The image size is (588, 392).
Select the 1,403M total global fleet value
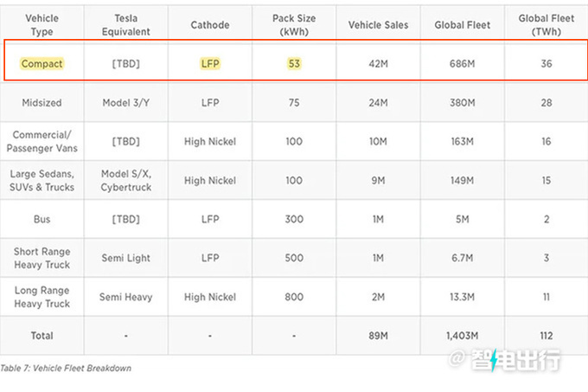pos(463,336)
